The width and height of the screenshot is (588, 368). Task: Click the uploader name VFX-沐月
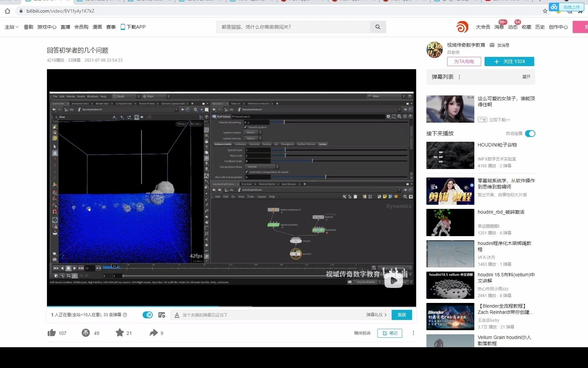coord(486,257)
